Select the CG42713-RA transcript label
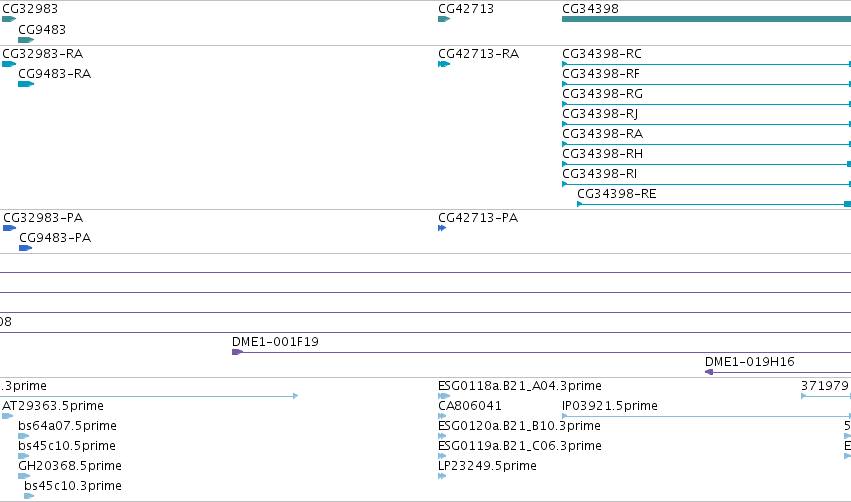Image resolution: width=851 pixels, height=502 pixels. (478, 54)
